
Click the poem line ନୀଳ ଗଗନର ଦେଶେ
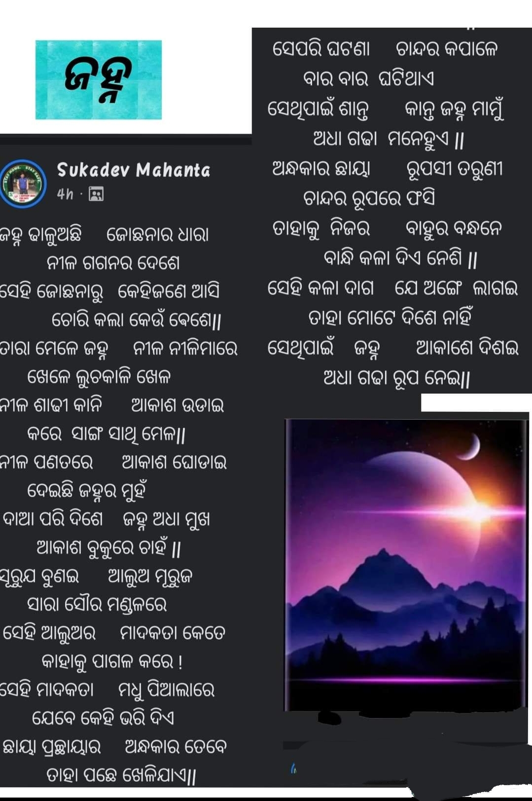[x=113, y=263]
